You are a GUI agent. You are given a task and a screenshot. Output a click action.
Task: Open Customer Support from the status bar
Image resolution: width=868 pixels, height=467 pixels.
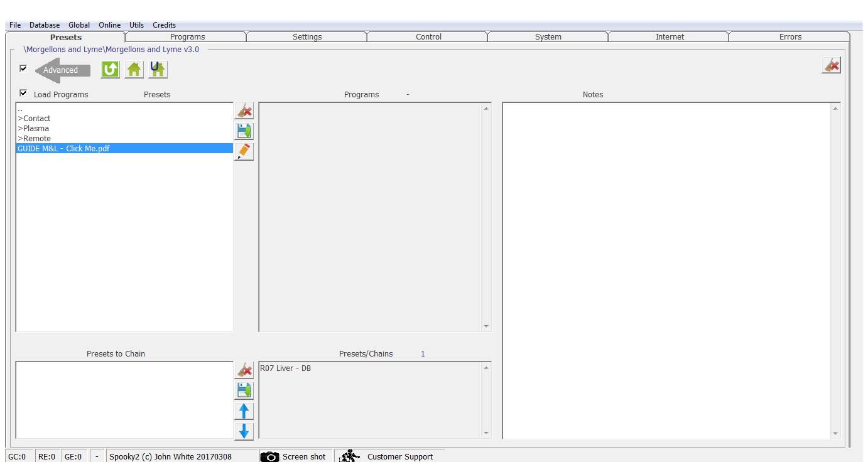[389, 456]
